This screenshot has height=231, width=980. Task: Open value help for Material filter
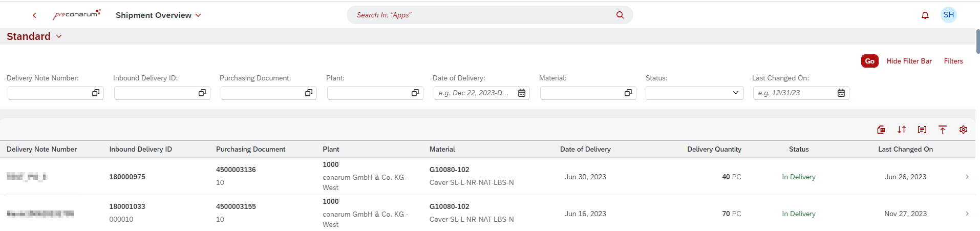(628, 93)
